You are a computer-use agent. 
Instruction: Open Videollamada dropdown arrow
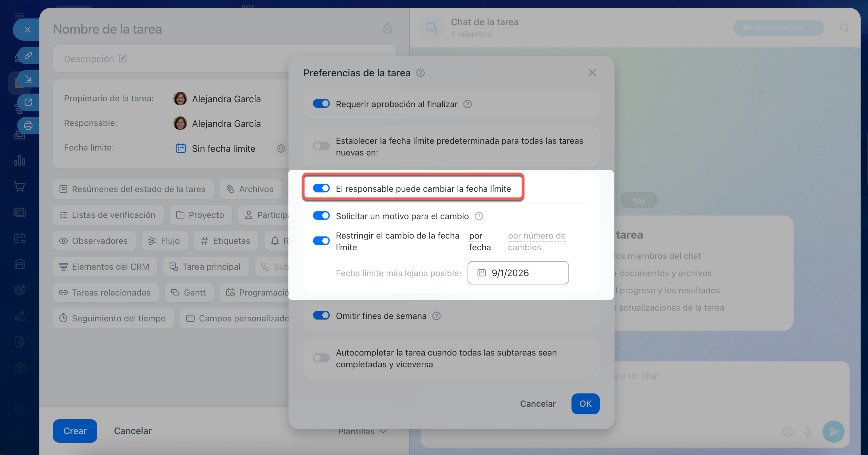814,28
